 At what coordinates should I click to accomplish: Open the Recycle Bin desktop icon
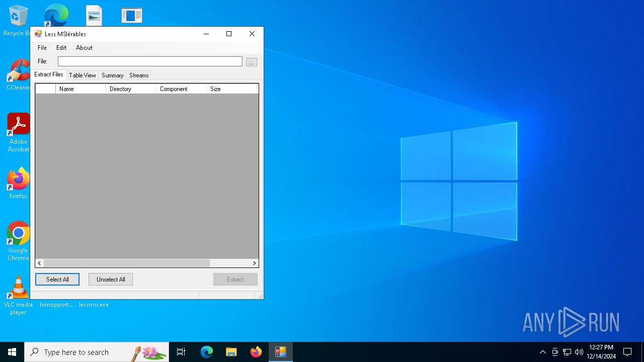click(18, 20)
